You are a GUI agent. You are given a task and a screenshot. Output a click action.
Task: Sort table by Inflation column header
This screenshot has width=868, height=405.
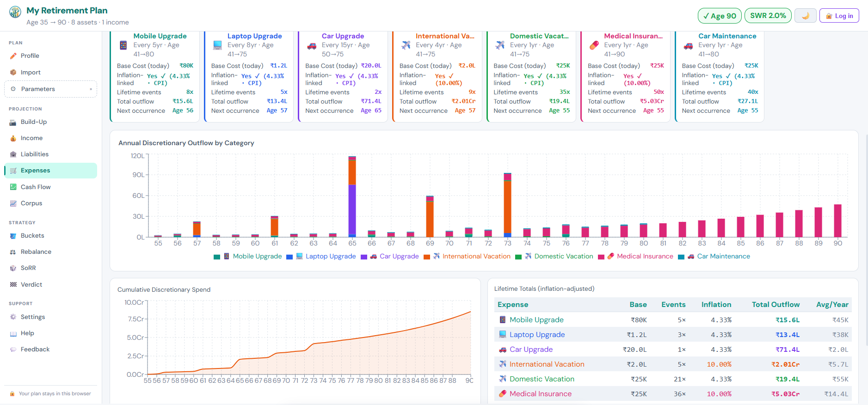click(716, 305)
